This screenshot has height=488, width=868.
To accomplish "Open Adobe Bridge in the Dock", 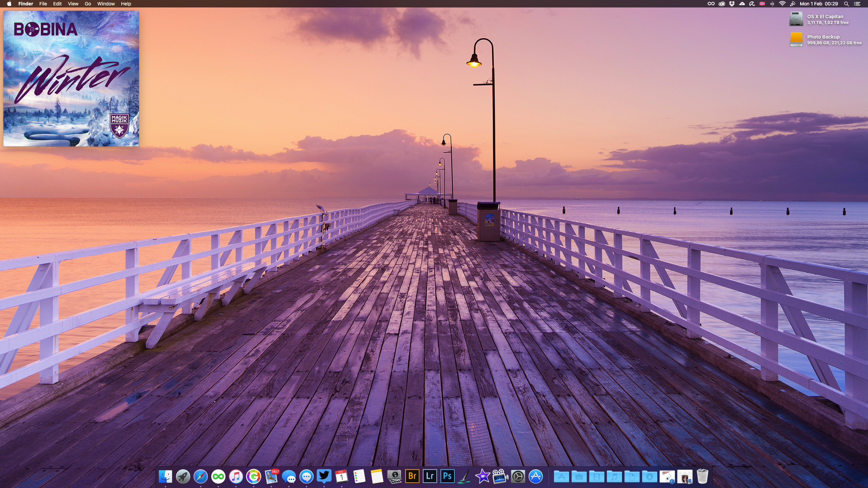I will click(x=412, y=476).
